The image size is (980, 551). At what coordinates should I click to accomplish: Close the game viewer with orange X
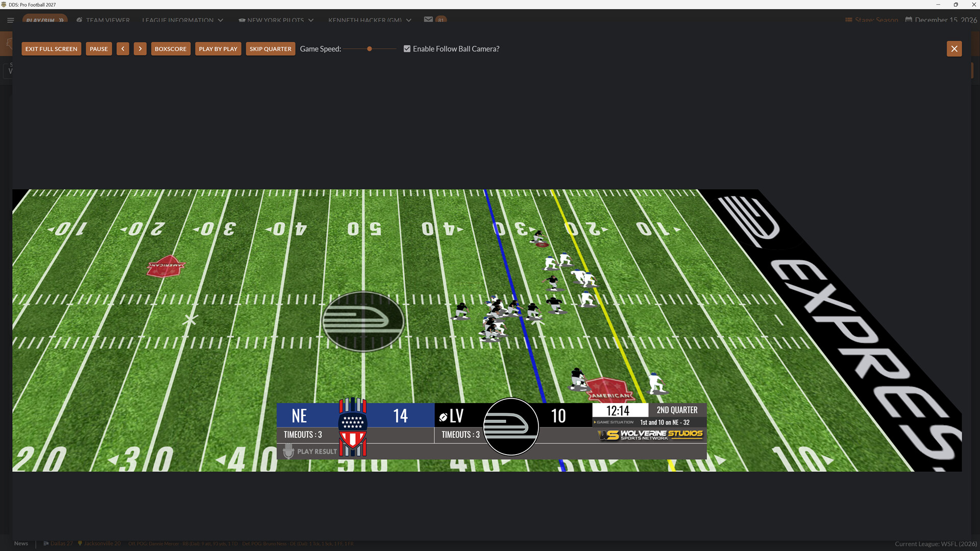pyautogui.click(x=954, y=49)
